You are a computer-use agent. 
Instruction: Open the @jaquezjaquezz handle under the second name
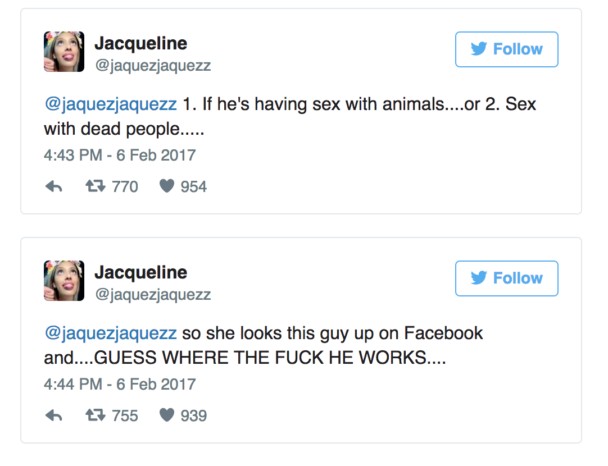coord(152,295)
